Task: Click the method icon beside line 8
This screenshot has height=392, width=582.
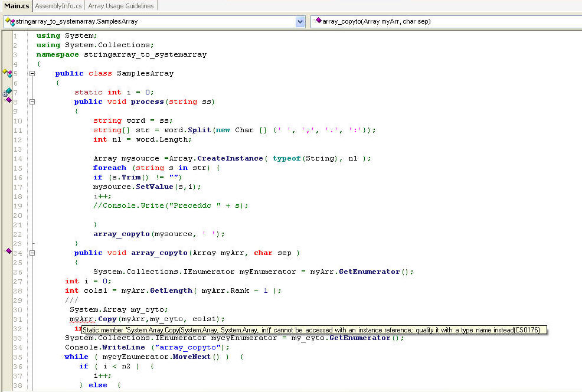Action: 8,100
